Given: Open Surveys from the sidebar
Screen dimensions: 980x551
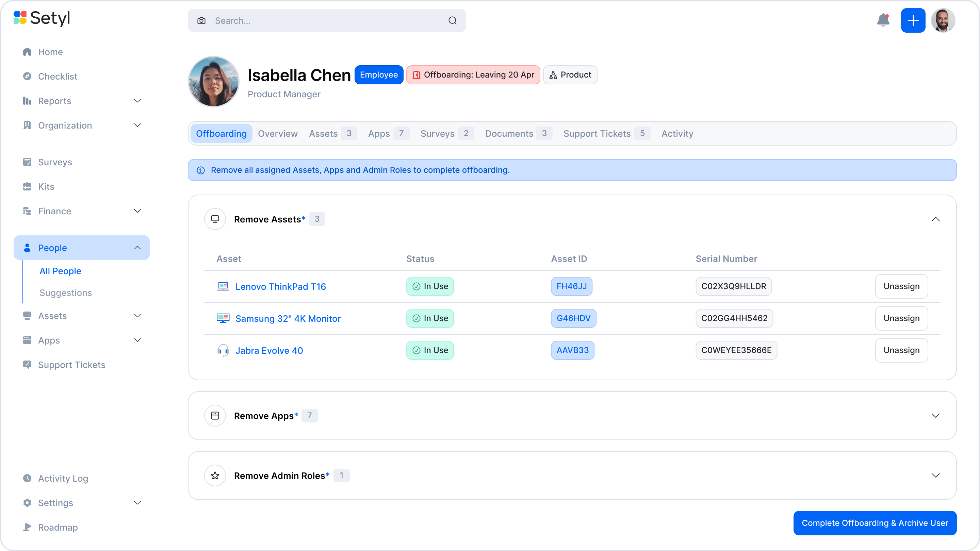Looking at the screenshot, I should (55, 162).
